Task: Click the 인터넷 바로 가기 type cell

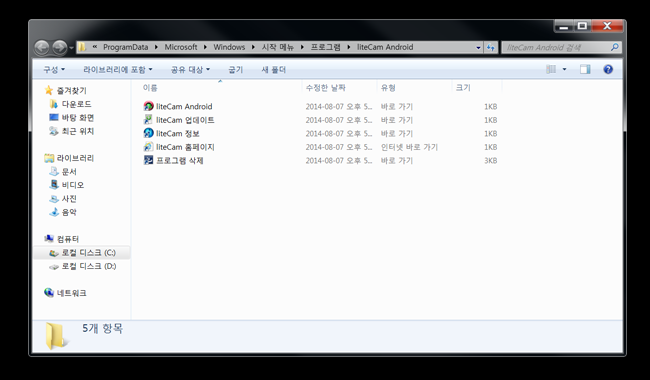Action: click(409, 147)
